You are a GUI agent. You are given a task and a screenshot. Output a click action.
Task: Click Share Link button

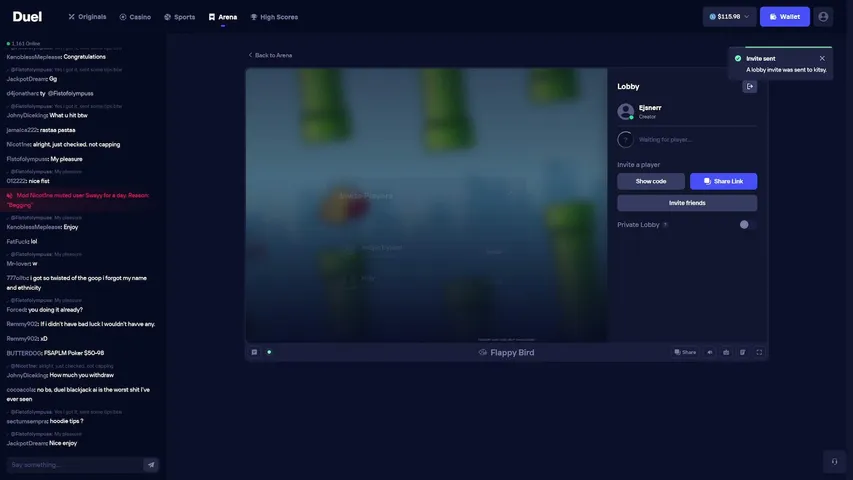723,181
